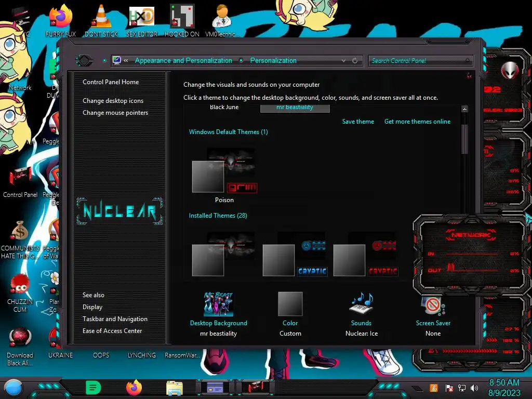Click Personalization breadcrumb
The image size is (532, 399).
tap(273, 60)
